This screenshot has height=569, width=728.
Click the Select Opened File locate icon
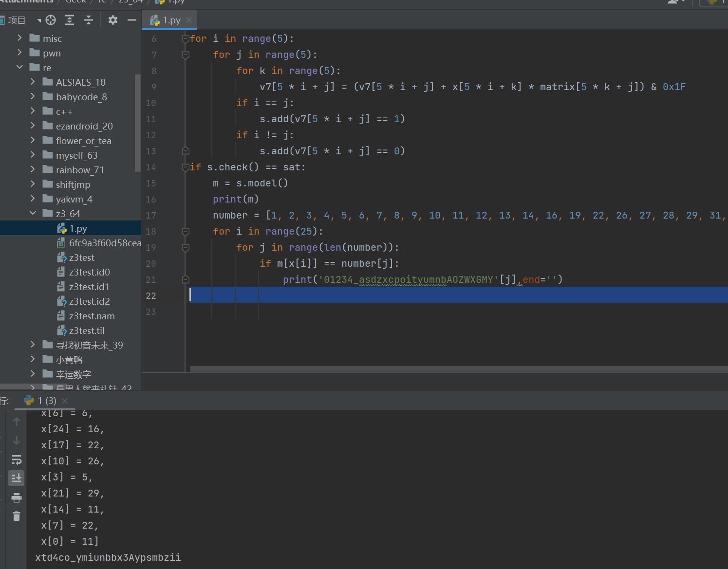(x=51, y=20)
